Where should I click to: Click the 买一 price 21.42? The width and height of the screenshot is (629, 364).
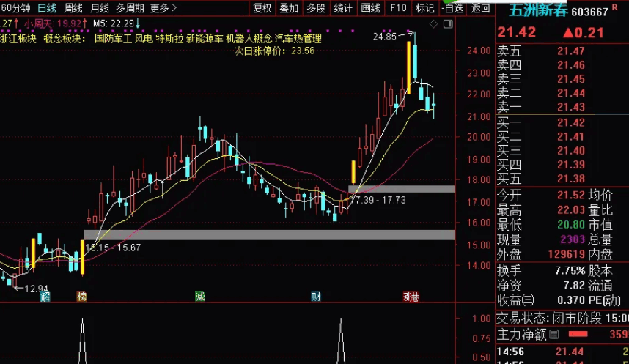click(571, 122)
